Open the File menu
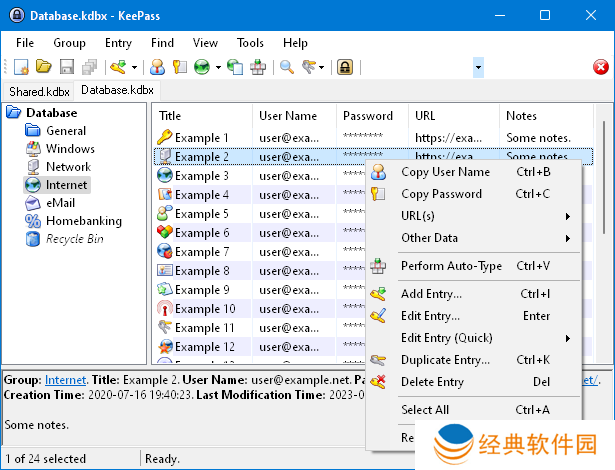The height and width of the screenshot is (470, 615). pos(25,43)
